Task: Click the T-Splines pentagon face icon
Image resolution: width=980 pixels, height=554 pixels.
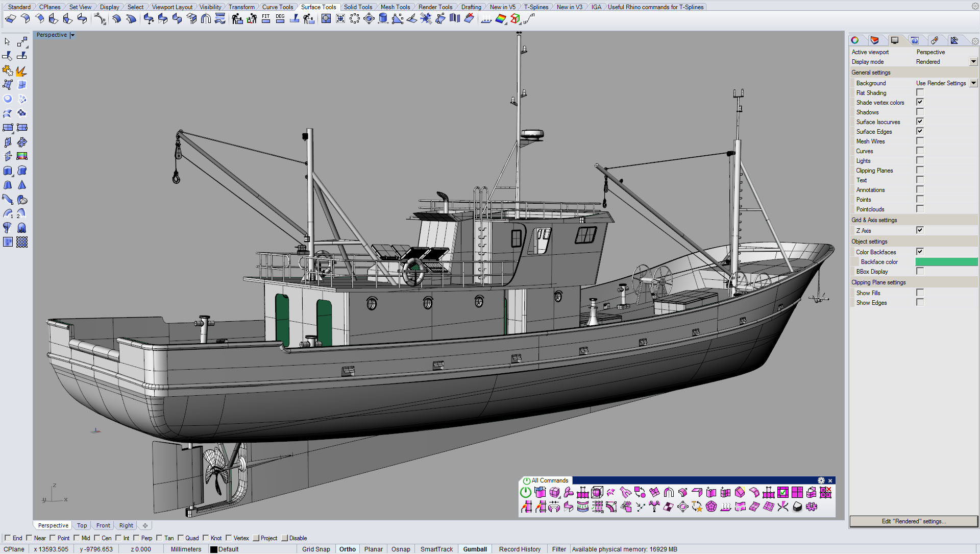Action: point(711,507)
